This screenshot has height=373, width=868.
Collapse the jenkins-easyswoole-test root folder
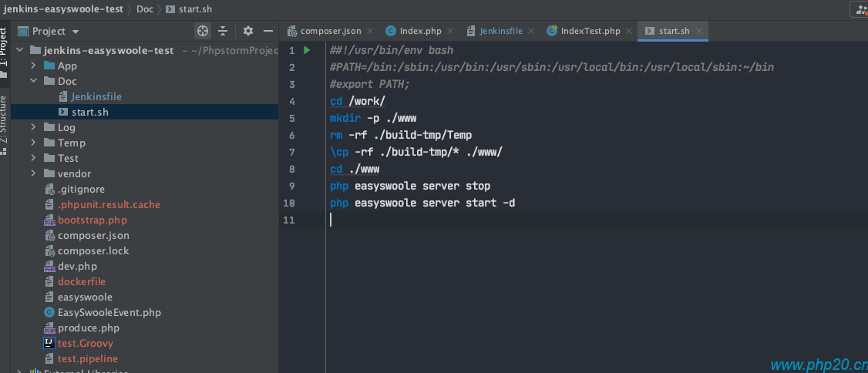[x=20, y=50]
